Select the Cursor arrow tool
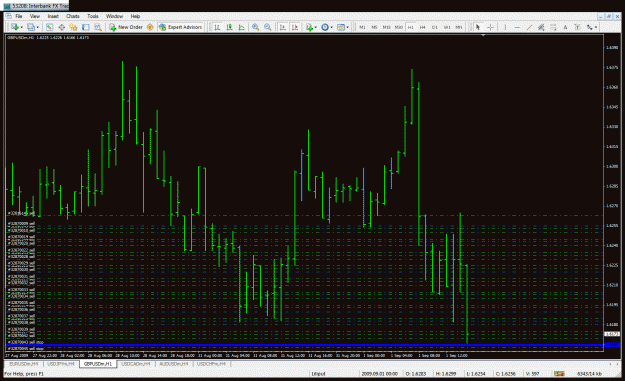The width and height of the screenshot is (625, 381). click(x=478, y=27)
